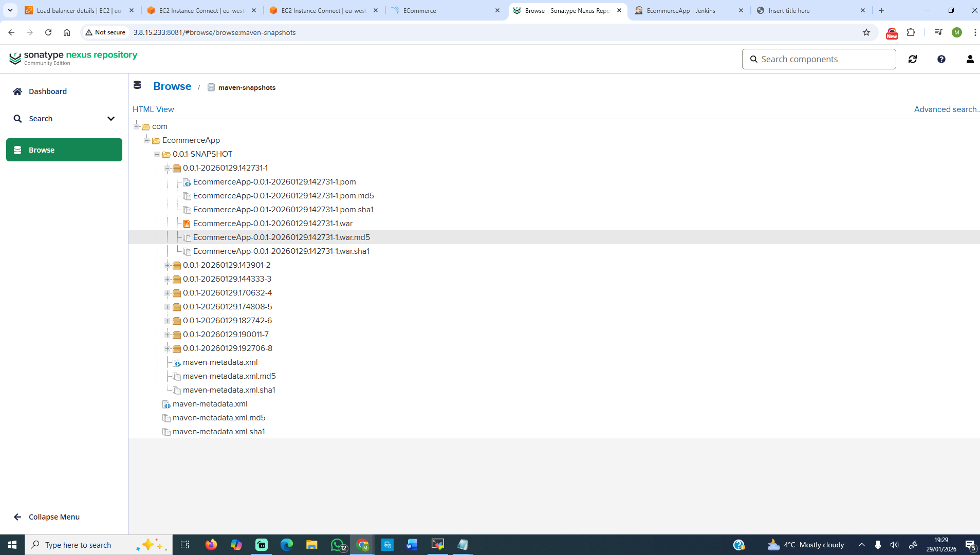
Task: Focus the Search components field
Action: tap(819, 59)
